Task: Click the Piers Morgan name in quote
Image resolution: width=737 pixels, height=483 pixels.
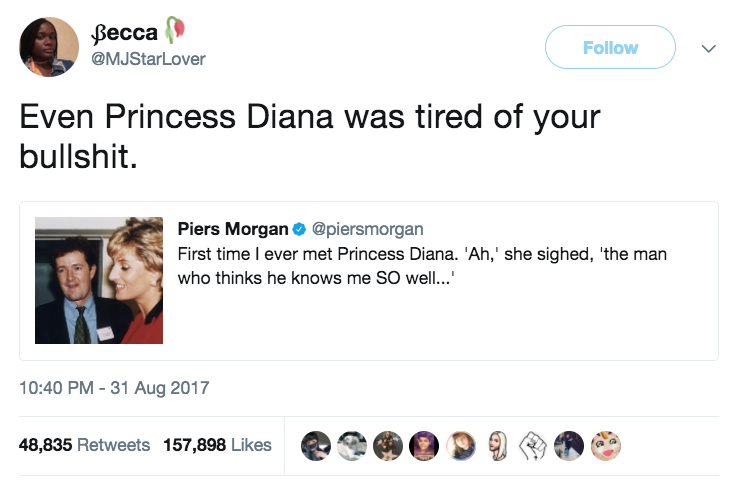Action: click(x=229, y=229)
